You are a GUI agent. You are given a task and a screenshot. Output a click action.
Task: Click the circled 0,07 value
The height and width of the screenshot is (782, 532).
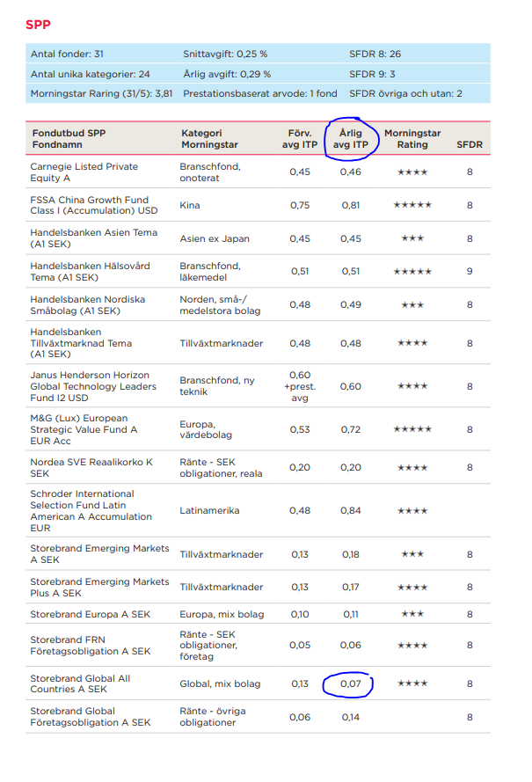click(x=350, y=683)
